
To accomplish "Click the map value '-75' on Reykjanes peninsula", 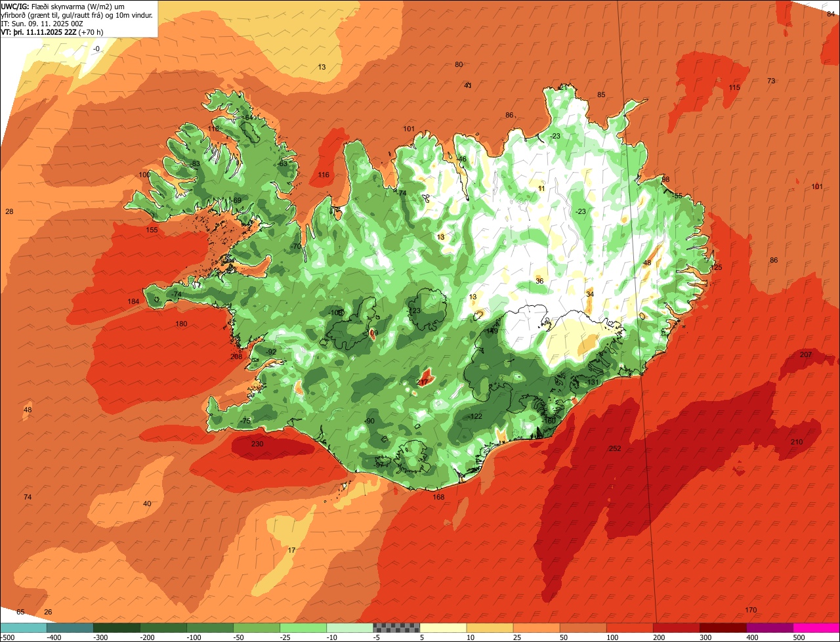I will tap(245, 421).
